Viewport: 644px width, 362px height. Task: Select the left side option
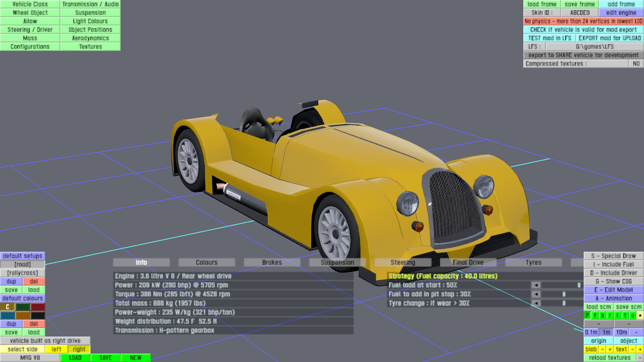pos(57,349)
